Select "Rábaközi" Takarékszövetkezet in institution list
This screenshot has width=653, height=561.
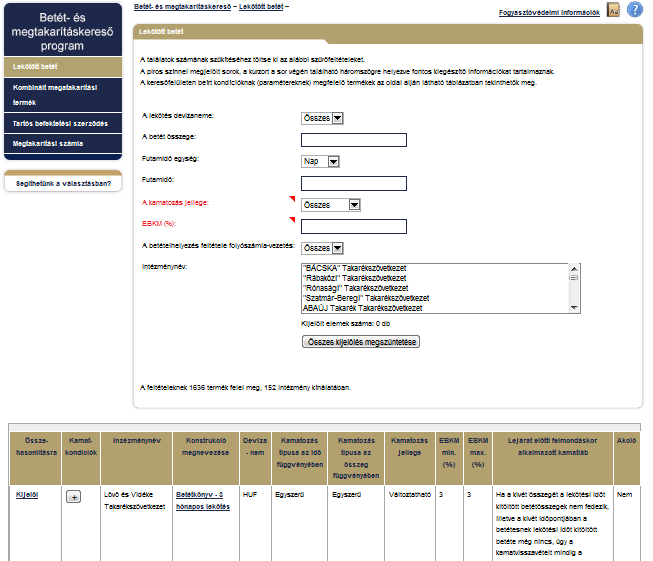click(435, 278)
